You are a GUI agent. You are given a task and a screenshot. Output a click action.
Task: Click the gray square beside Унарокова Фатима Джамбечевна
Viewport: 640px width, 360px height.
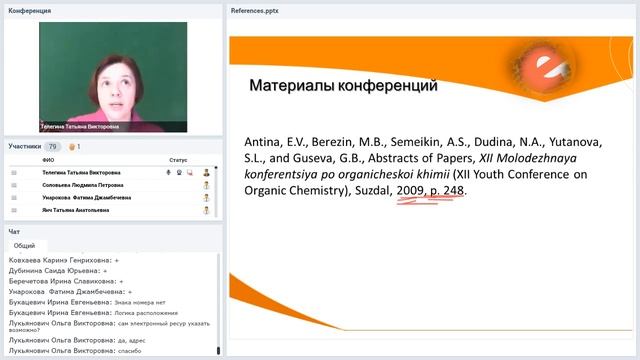14,198
